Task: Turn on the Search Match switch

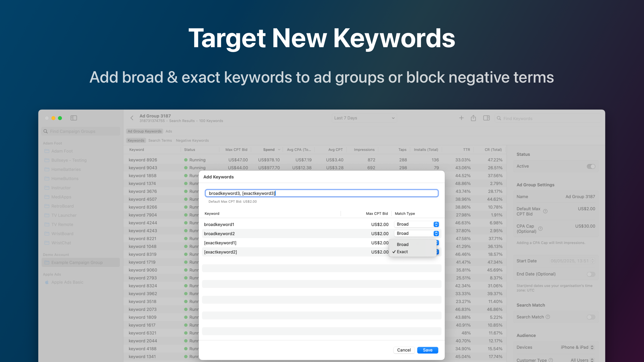Action: pos(591,317)
